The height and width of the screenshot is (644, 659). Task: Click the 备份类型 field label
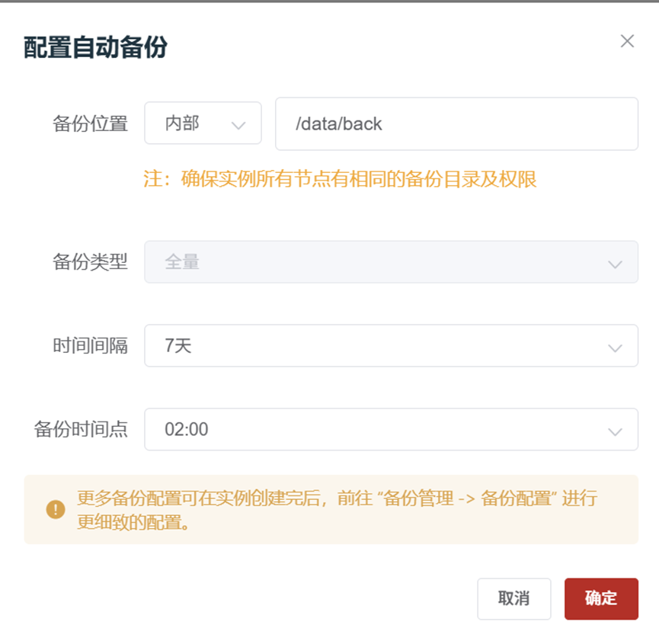pyautogui.click(x=91, y=262)
